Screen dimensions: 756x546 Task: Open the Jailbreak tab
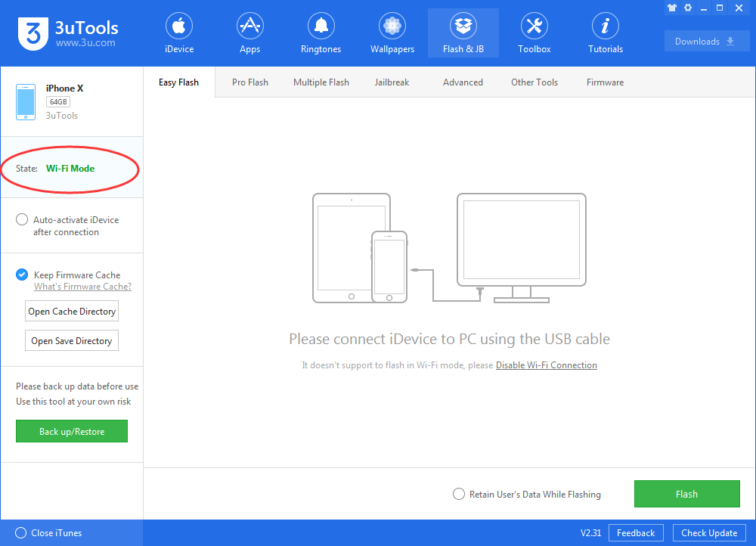[392, 82]
